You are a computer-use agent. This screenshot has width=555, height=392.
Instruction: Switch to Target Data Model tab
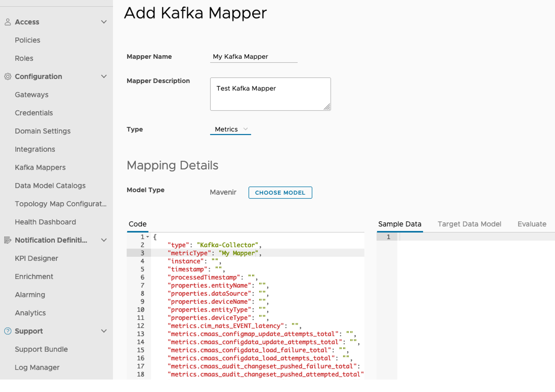click(469, 224)
